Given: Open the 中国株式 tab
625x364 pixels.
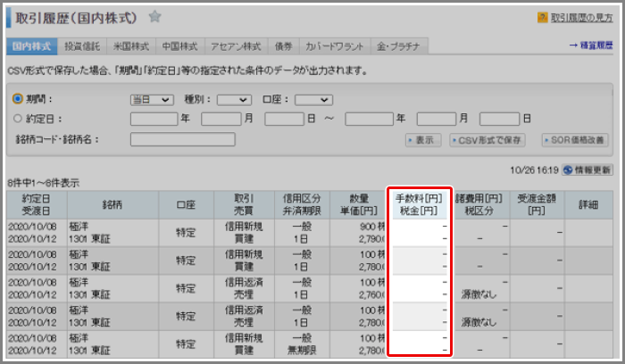Looking at the screenshot, I should pos(179,46).
